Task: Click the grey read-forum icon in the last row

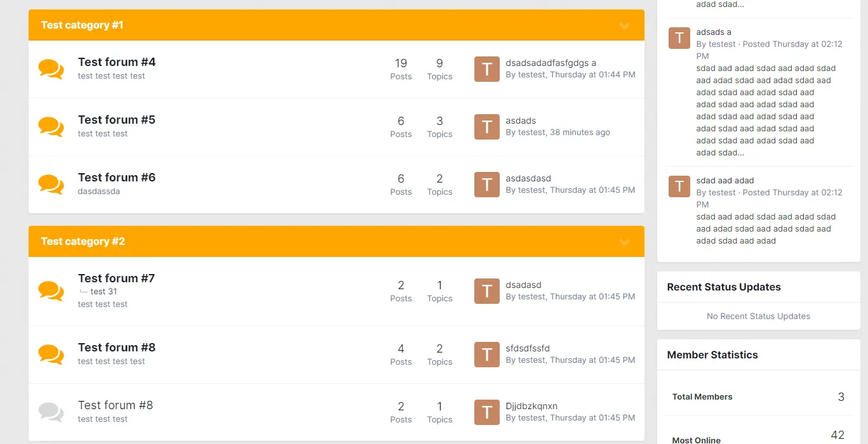Action: [51, 412]
